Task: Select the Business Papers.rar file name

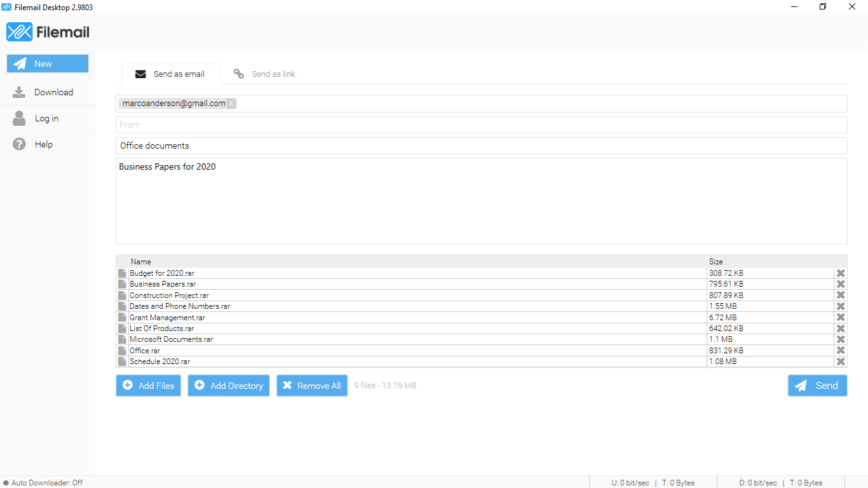Action: [x=163, y=284]
